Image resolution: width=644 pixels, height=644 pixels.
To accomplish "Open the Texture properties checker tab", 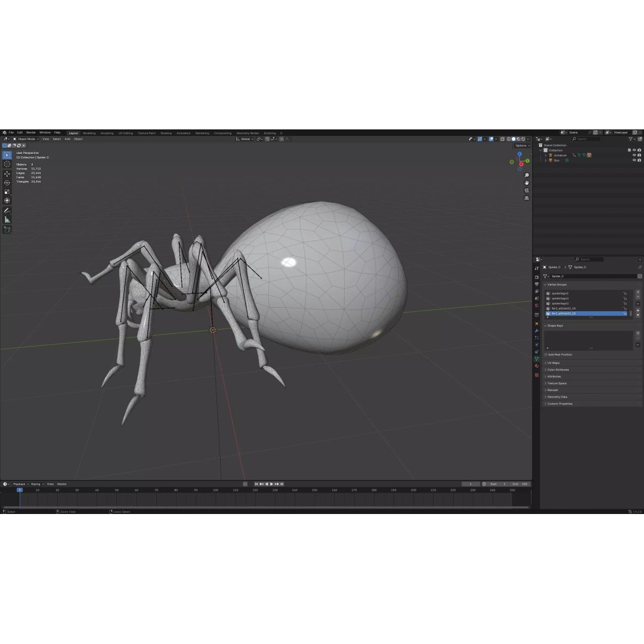I will (x=537, y=375).
